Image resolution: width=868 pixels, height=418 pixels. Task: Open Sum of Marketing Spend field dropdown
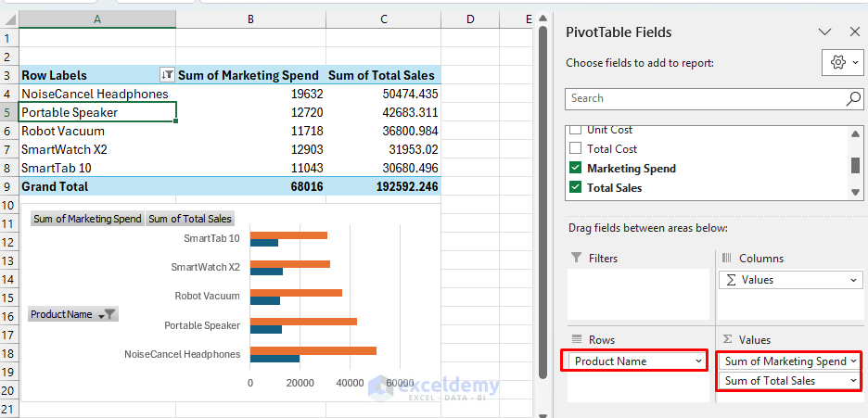click(854, 361)
